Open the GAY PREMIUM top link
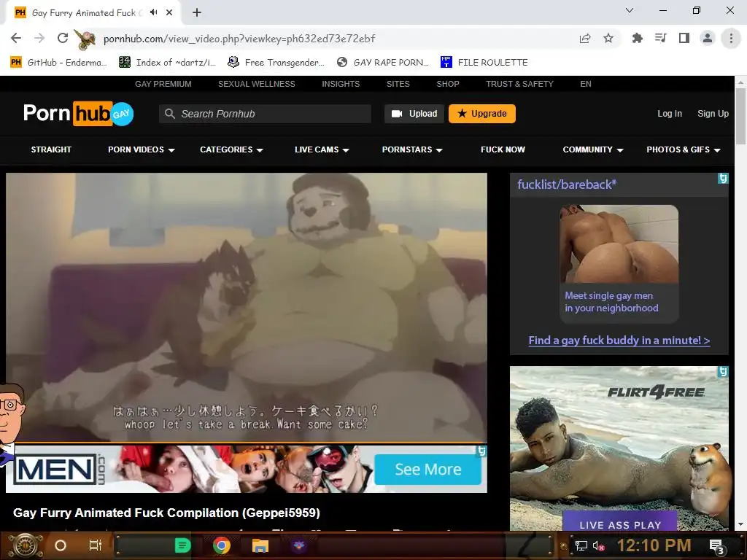Screen dimensions: 747x560 click(x=163, y=84)
